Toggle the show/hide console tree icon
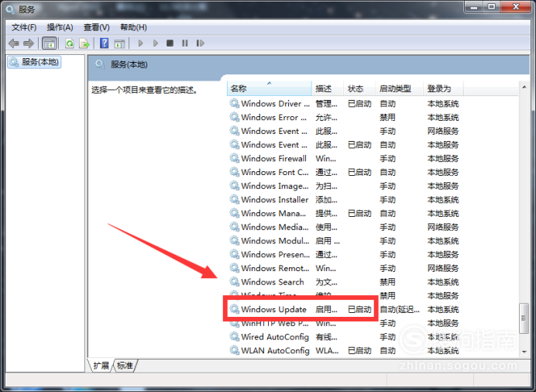This screenshot has height=392, width=536. [50, 43]
